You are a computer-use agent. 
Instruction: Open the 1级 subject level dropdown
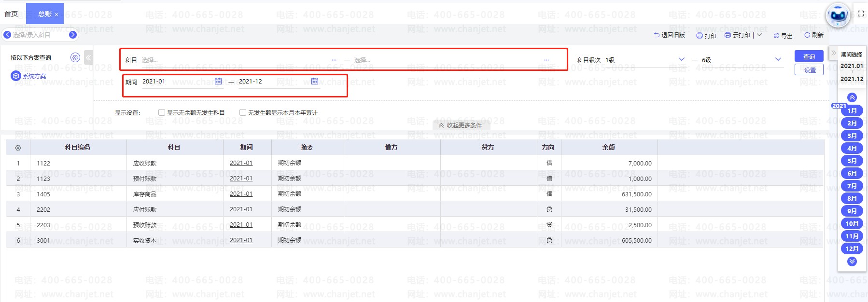click(x=681, y=59)
